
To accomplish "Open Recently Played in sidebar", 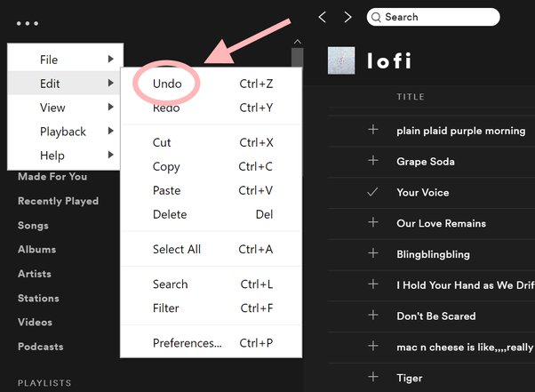I will 58,201.
